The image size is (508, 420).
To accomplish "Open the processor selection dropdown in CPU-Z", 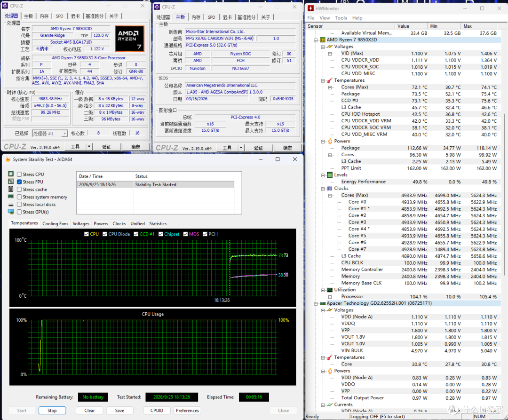I will coord(64,134).
